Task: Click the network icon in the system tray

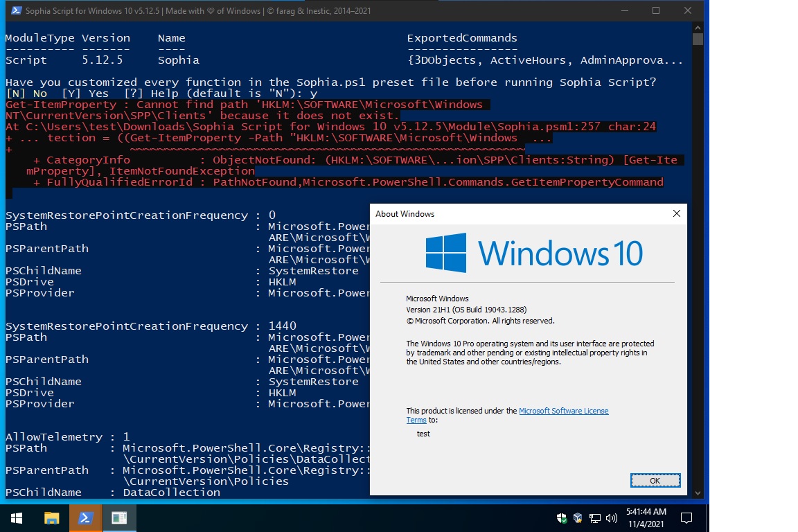Action: tap(594, 517)
